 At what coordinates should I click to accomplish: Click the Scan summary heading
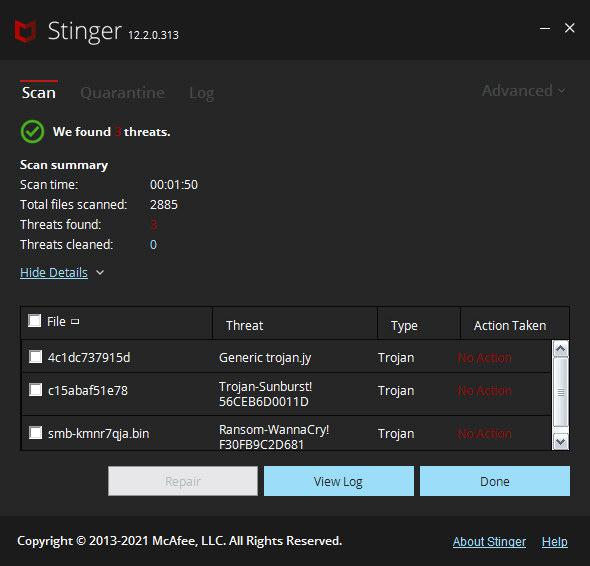[64, 165]
